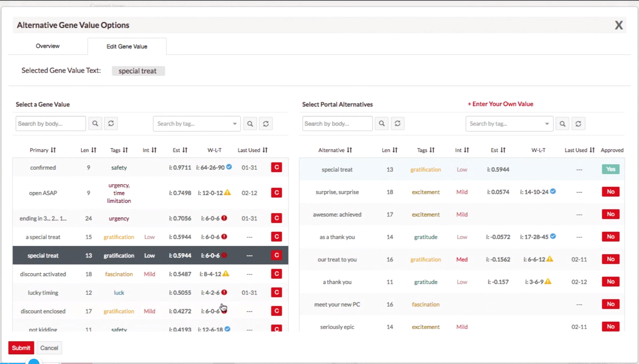Click + Enter Your Own Value link
The image size is (639, 364).
point(500,104)
